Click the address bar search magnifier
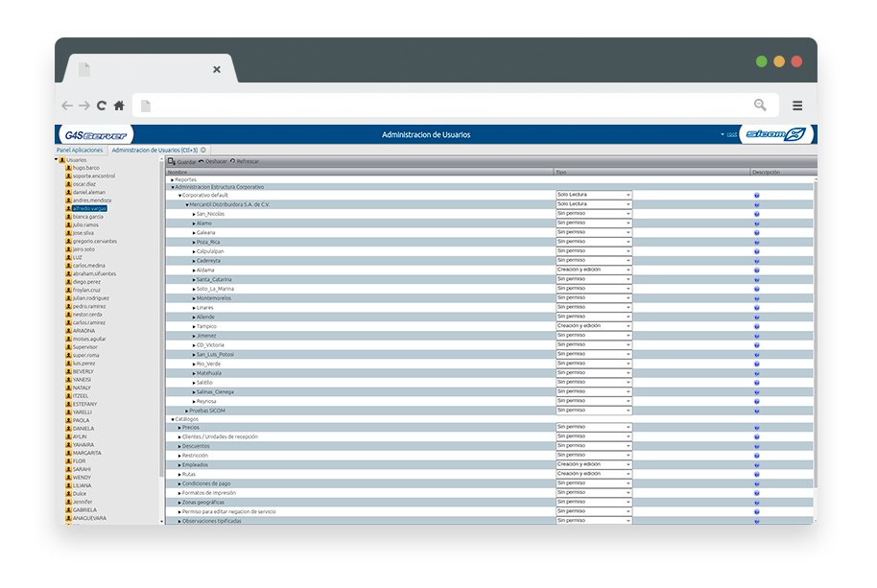Image resolution: width=877 pixels, height=588 pixels. click(760, 106)
